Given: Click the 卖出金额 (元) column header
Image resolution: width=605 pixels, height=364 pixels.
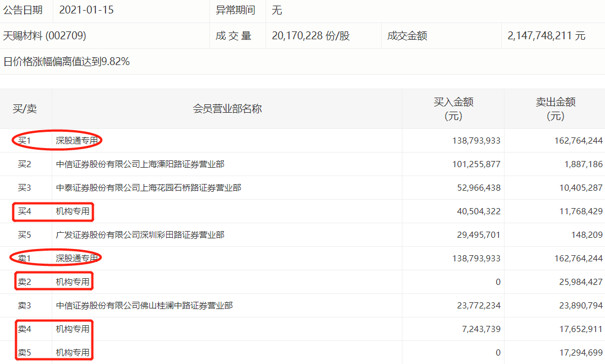Looking at the screenshot, I should click(555, 109).
